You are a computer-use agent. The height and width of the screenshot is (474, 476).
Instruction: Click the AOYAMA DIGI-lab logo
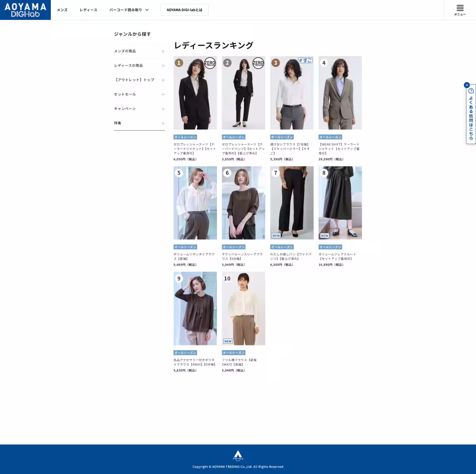pyautogui.click(x=25, y=10)
